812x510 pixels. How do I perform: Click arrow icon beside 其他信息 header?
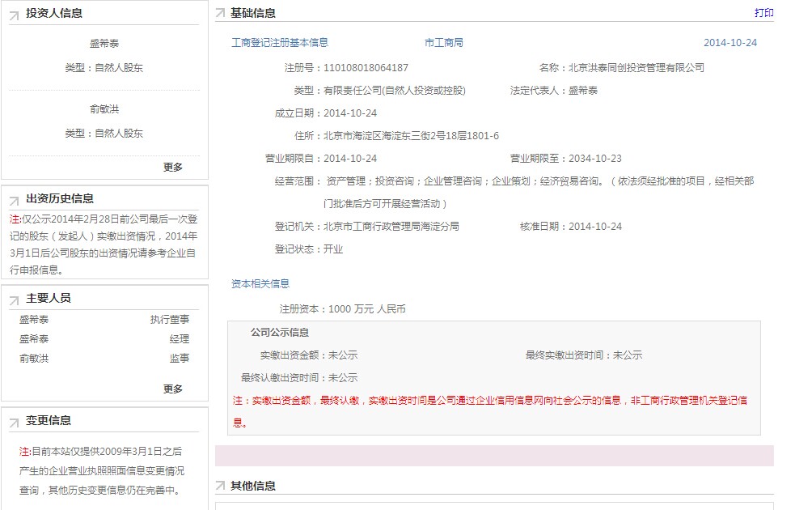click(220, 487)
